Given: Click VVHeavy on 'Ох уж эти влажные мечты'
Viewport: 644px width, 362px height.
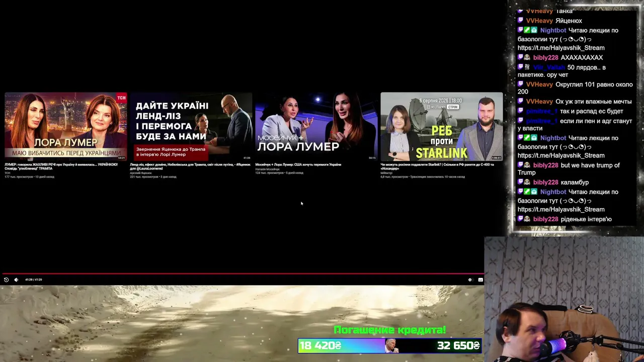Looking at the screenshot, I should tap(539, 102).
